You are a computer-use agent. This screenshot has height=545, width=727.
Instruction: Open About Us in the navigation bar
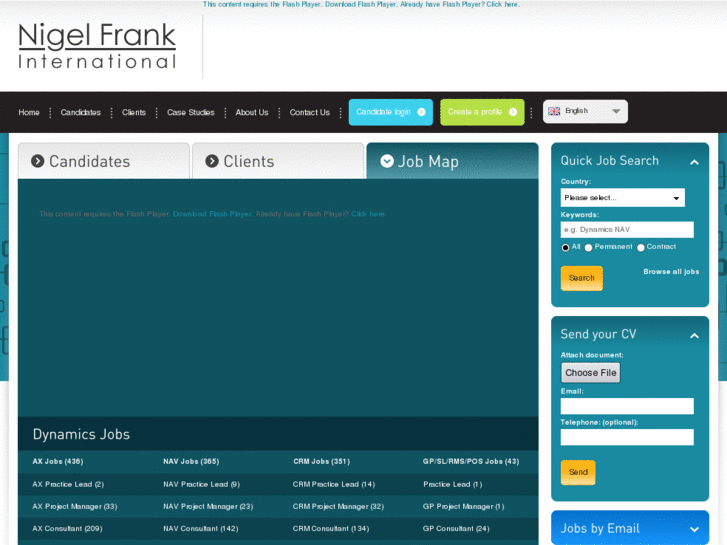point(252,112)
